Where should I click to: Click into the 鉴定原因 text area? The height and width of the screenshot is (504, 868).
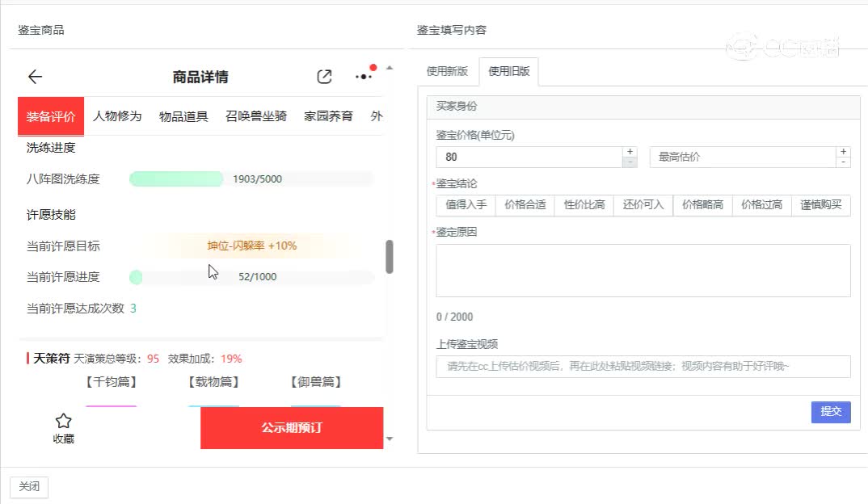(x=643, y=271)
